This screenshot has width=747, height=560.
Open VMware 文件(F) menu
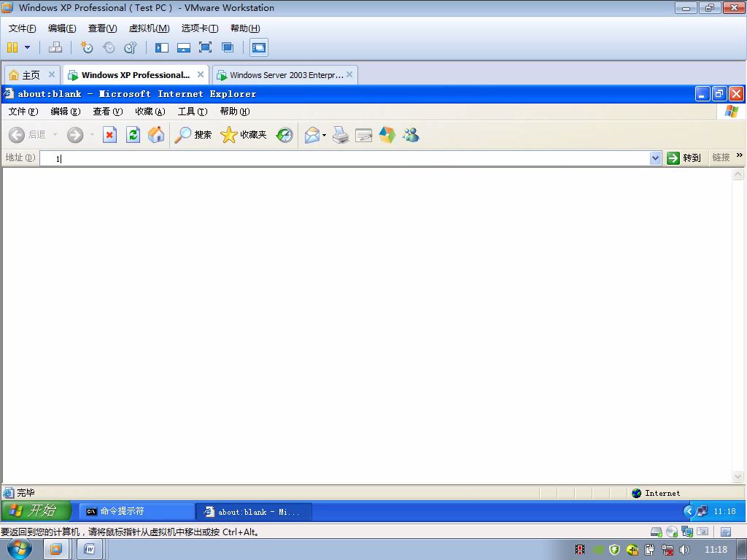[x=23, y=28]
